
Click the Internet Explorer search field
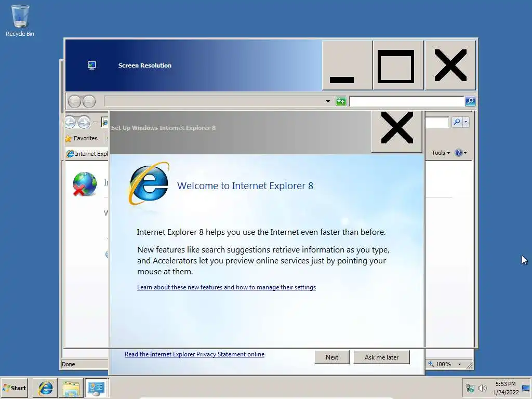pos(437,122)
